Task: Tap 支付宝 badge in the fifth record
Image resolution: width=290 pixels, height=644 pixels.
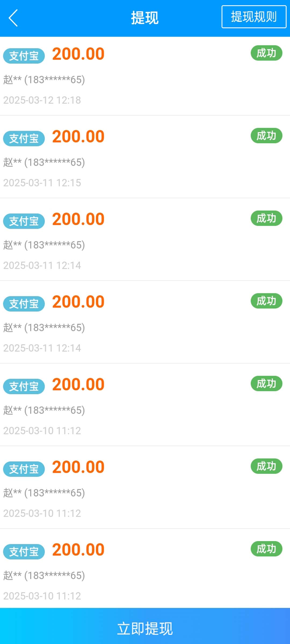Action: (24, 386)
